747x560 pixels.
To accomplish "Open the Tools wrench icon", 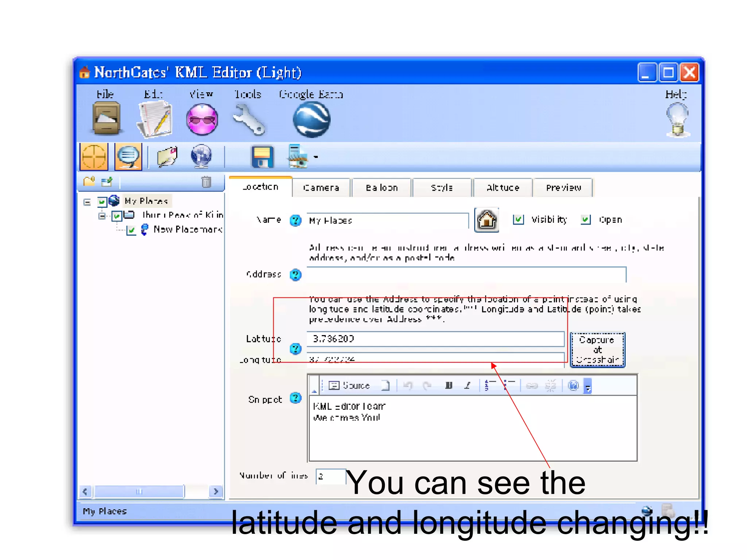I will pyautogui.click(x=249, y=120).
